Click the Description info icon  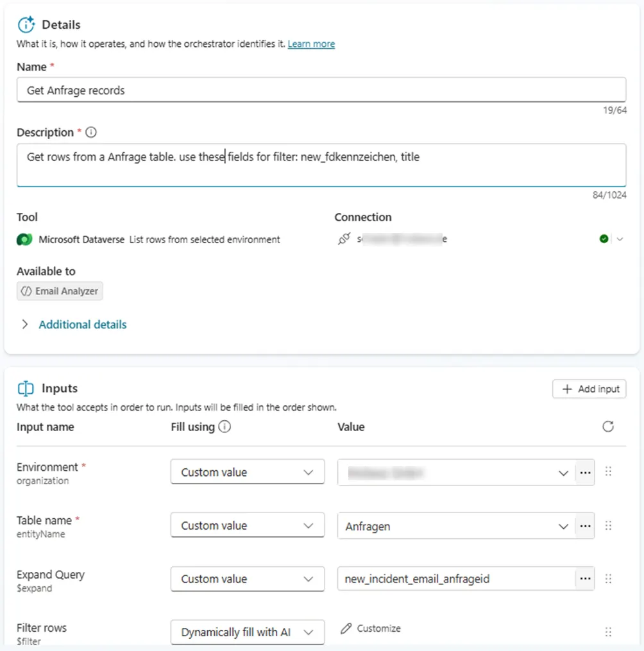pyautogui.click(x=91, y=133)
